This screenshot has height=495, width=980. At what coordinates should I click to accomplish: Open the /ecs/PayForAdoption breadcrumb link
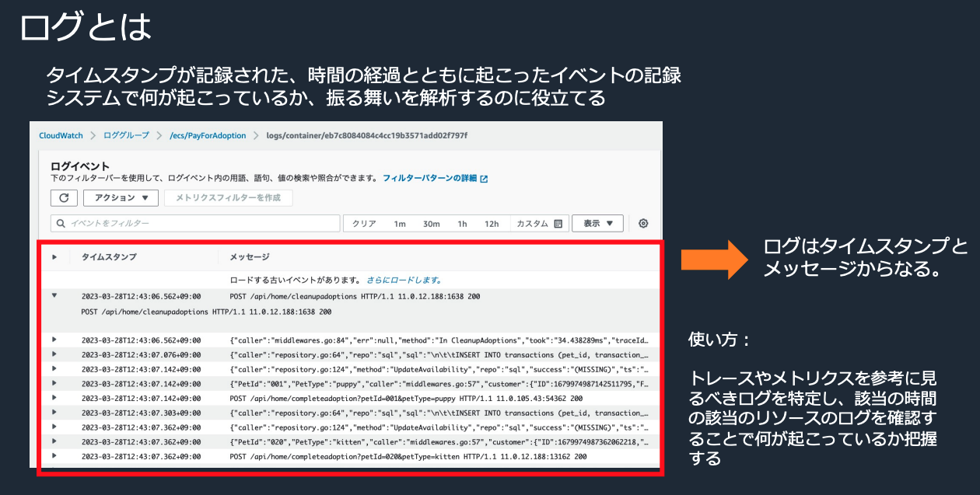(208, 135)
